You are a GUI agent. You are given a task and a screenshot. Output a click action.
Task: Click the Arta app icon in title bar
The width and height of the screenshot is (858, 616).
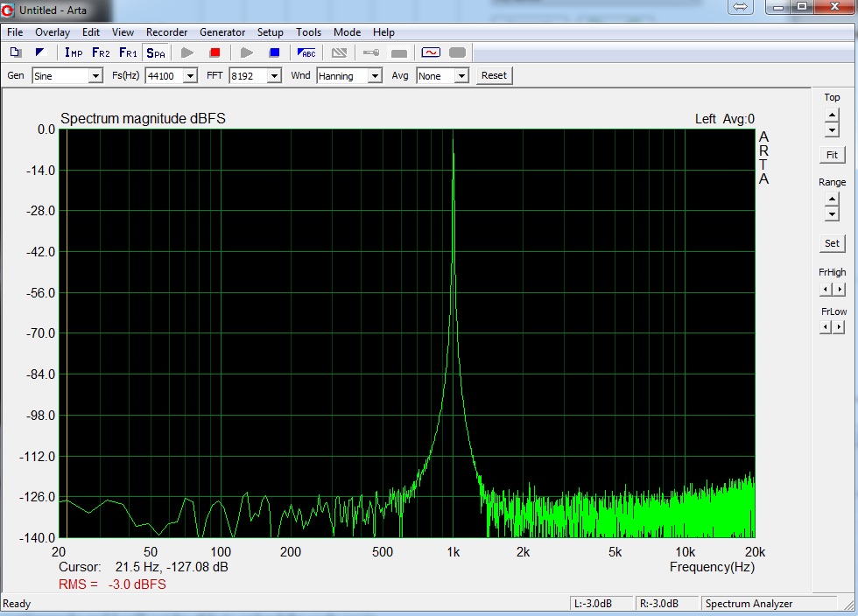pos(8,10)
